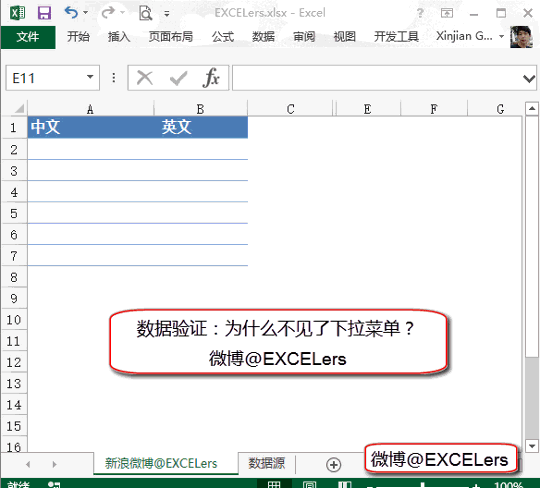This screenshot has height=488, width=540.
Task: Open the 数据 ribbon tab
Action: [x=263, y=36]
